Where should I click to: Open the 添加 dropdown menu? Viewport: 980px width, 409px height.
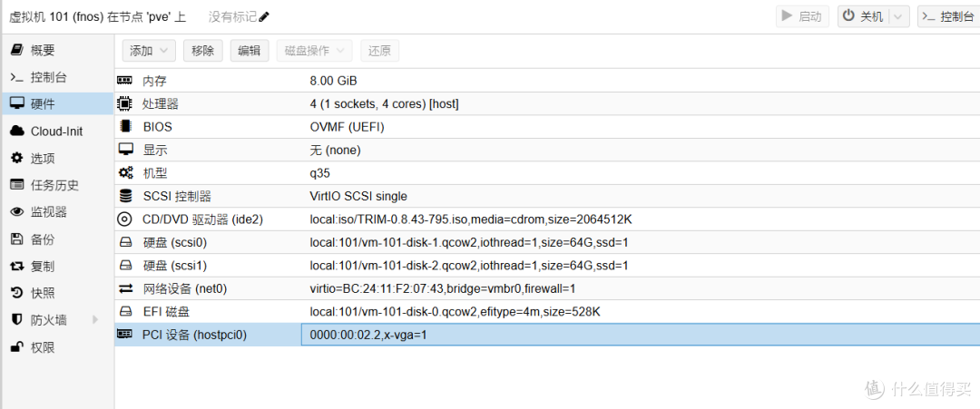149,51
